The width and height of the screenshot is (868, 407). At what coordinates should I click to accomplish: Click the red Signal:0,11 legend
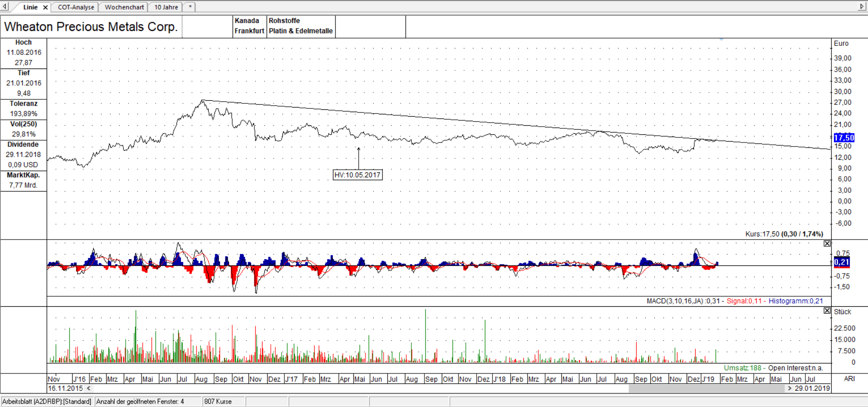744,301
